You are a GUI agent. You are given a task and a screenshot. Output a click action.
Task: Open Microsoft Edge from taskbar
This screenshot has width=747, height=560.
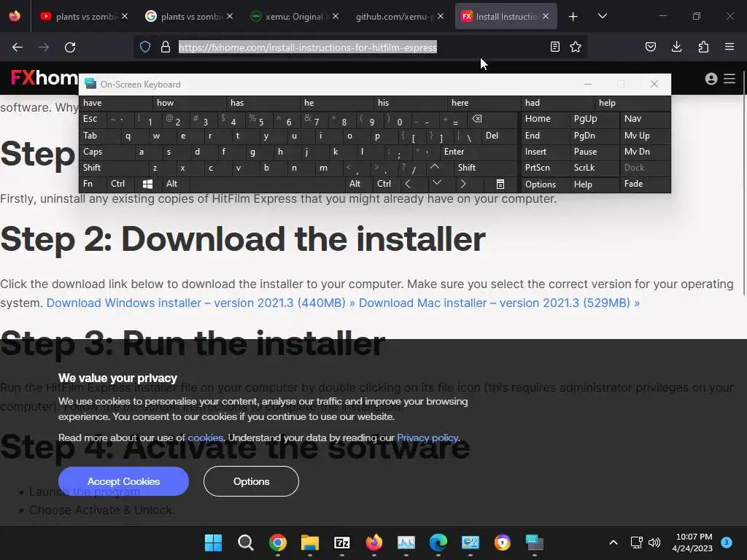(x=438, y=542)
